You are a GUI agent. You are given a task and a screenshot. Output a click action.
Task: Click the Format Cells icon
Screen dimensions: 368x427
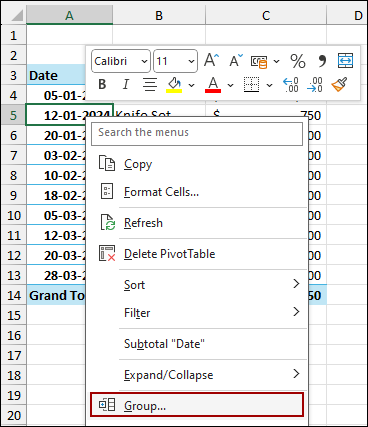pyautogui.click(x=107, y=191)
